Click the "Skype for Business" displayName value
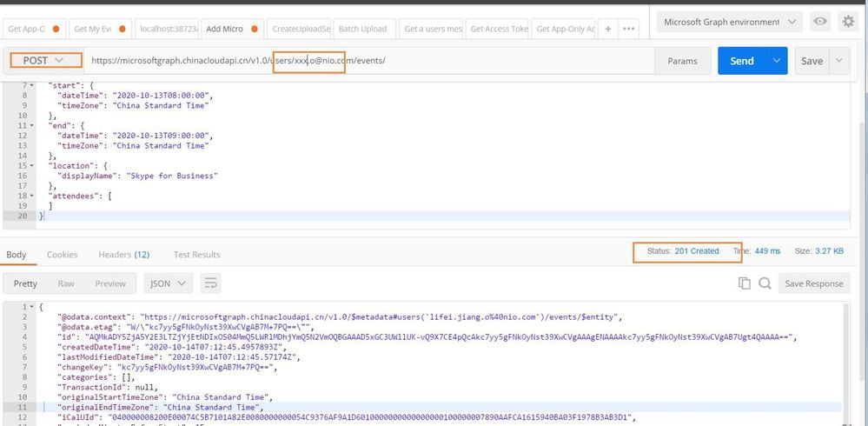 tap(172, 176)
